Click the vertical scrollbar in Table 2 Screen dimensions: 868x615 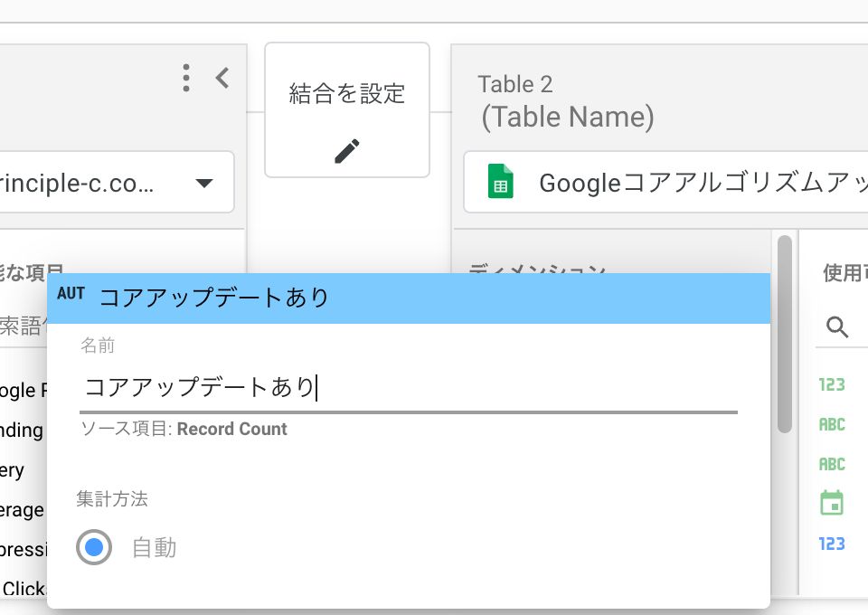click(x=784, y=335)
